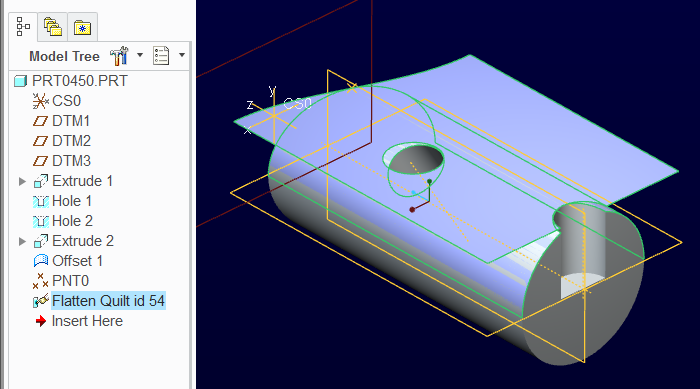Open the Model Tree settings tools icon
This screenshot has height=389, width=700.
[x=119, y=56]
